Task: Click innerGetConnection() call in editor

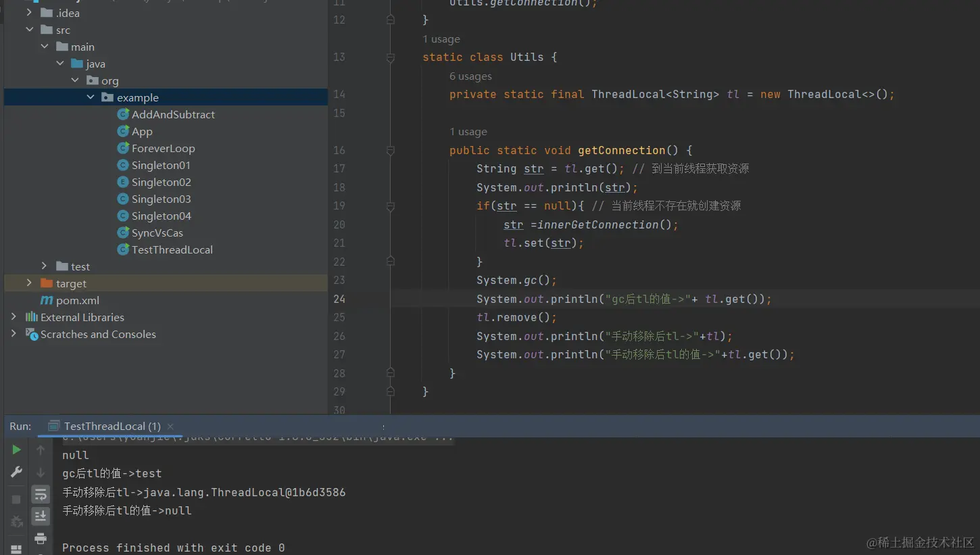Action: pos(608,224)
